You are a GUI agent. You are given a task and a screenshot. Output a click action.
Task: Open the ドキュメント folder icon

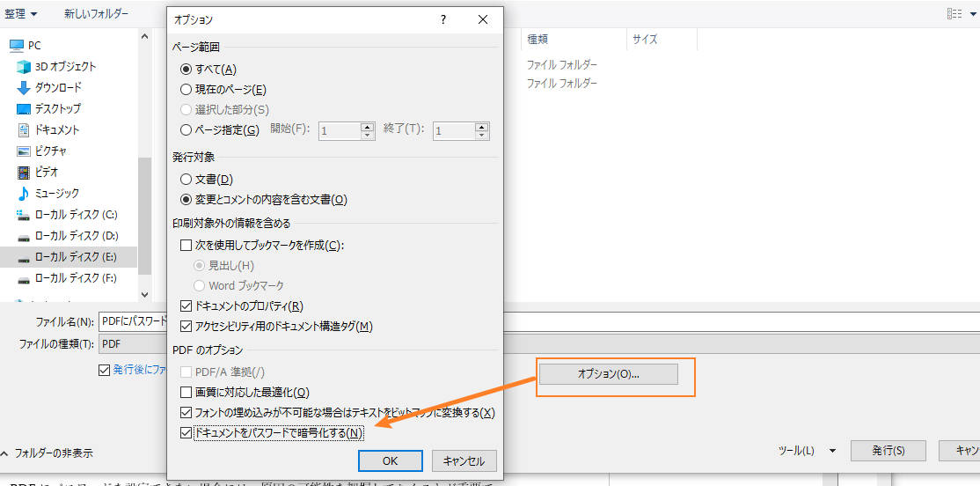click(24, 130)
